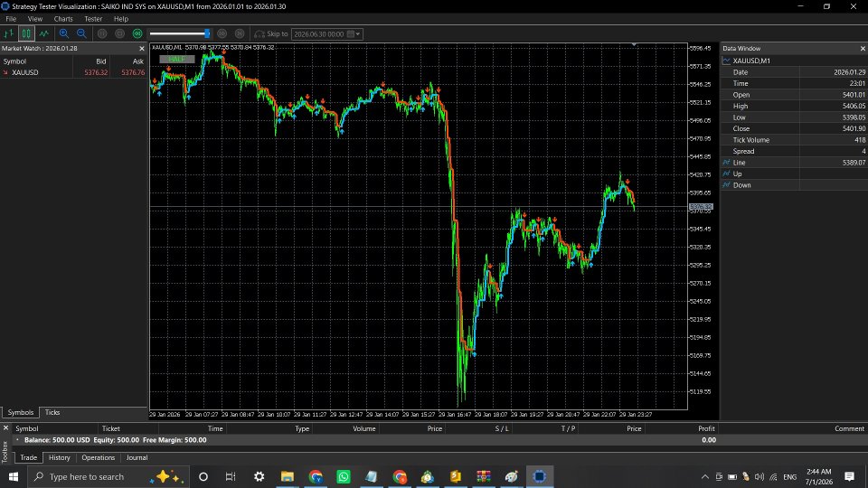Click the Skip to button
The width and height of the screenshot is (868, 488).
(271, 33)
